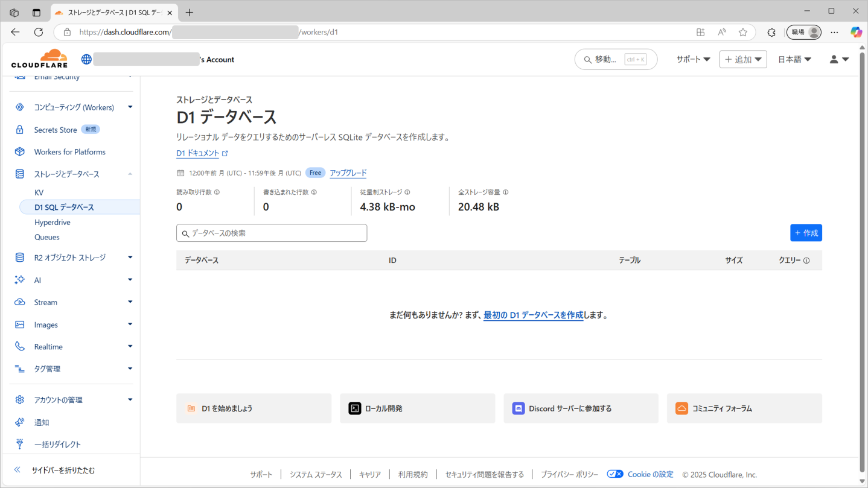Open the D1 を始めましょう card
Viewport: 868px width, 488px height.
(254, 408)
